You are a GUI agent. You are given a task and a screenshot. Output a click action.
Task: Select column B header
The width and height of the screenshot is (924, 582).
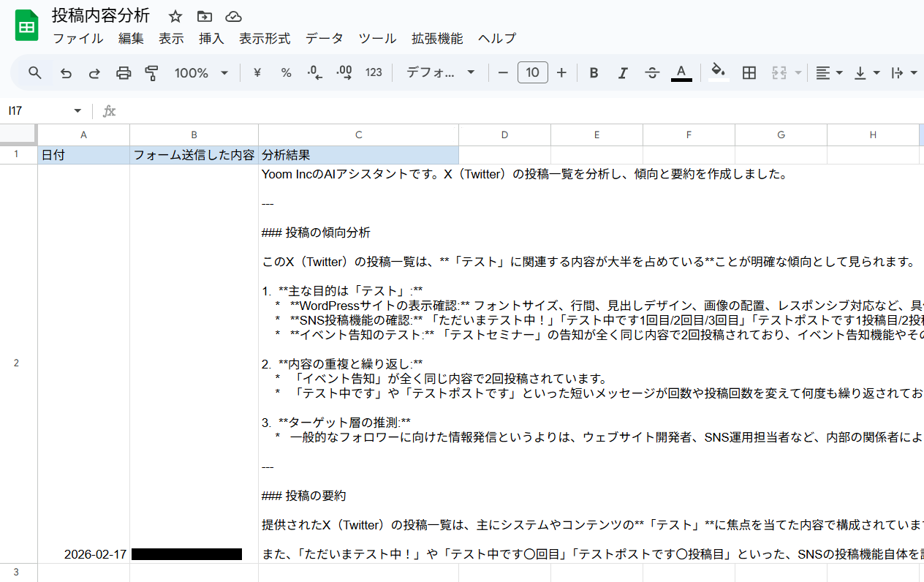pos(194,135)
